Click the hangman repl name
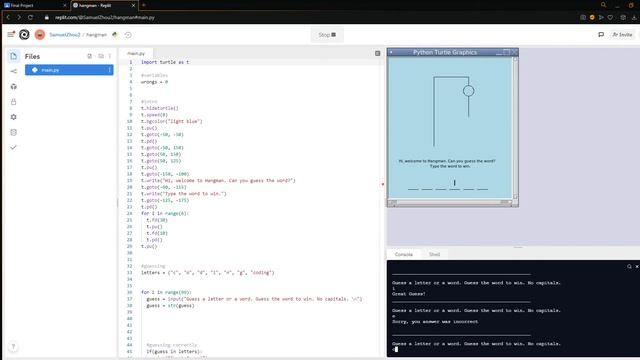The width and height of the screenshot is (640, 360). 96,35
